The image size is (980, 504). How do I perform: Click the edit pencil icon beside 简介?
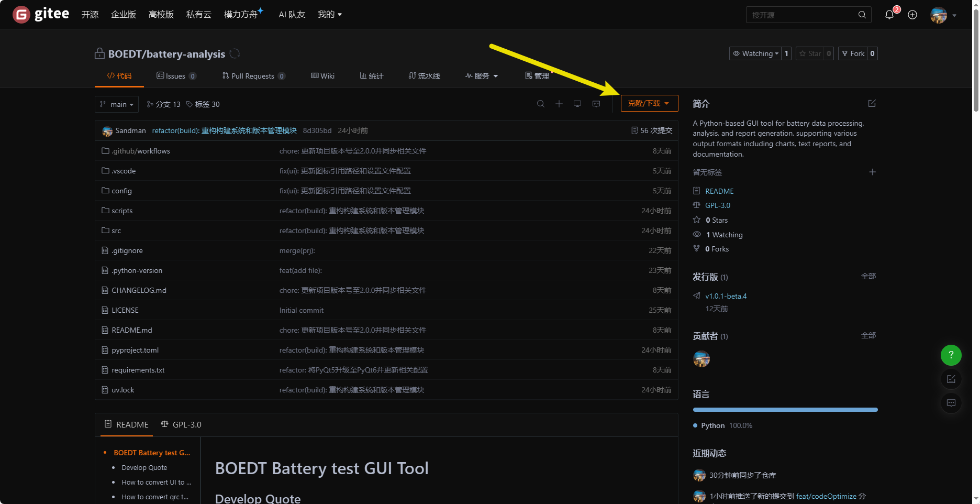872,103
